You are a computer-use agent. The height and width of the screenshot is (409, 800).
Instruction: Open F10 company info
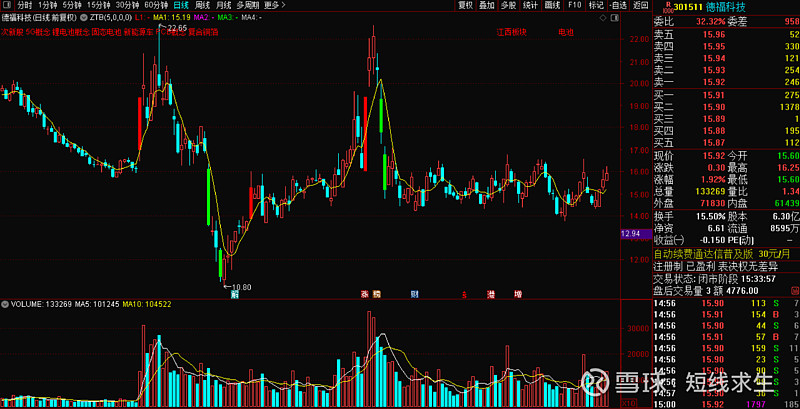point(574,6)
